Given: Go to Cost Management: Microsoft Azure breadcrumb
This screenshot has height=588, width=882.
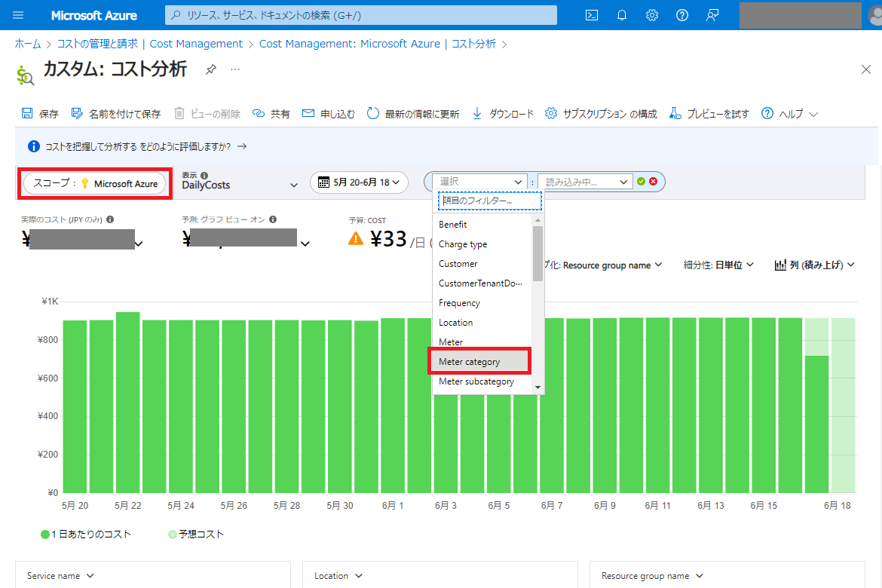Looking at the screenshot, I should pyautogui.click(x=378, y=44).
